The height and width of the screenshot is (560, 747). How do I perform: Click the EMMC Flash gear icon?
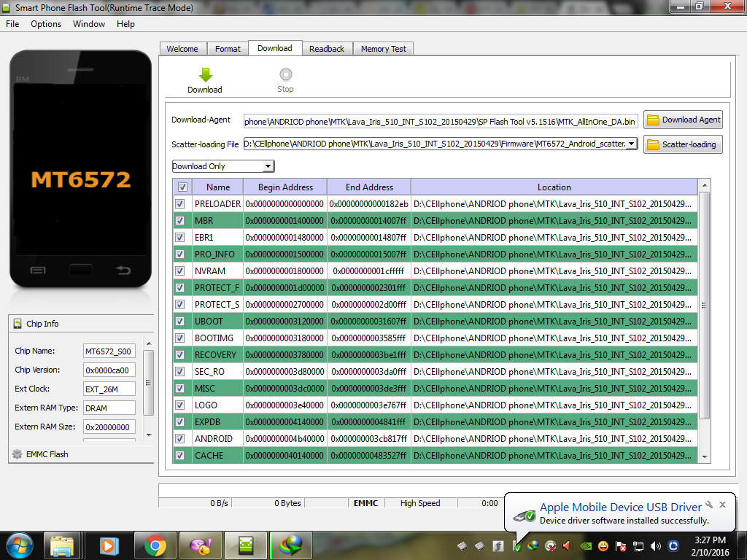tap(18, 454)
